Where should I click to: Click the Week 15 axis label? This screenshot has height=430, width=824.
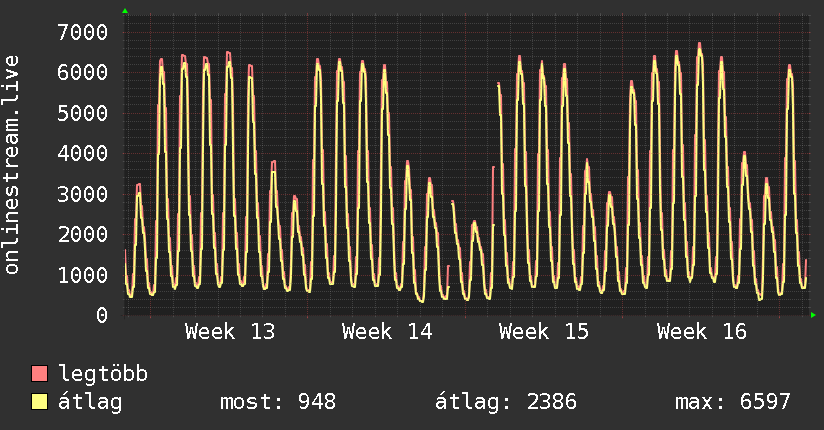point(544,332)
